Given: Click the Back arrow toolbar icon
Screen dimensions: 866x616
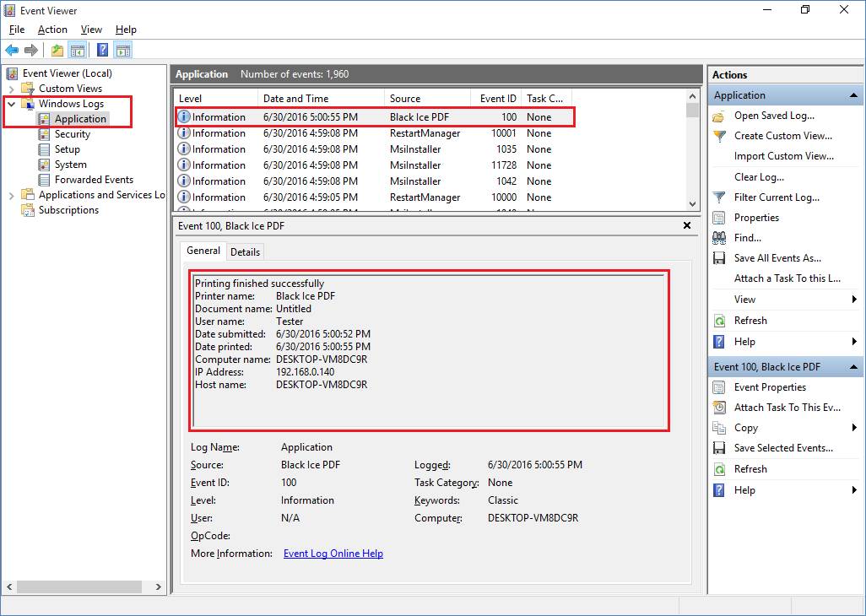Looking at the screenshot, I should [12, 50].
